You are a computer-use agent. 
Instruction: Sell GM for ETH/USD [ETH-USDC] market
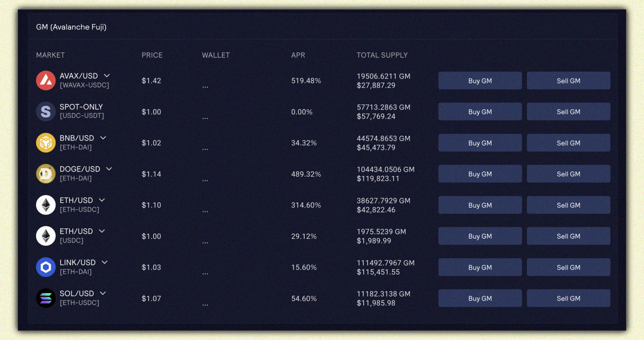(569, 205)
